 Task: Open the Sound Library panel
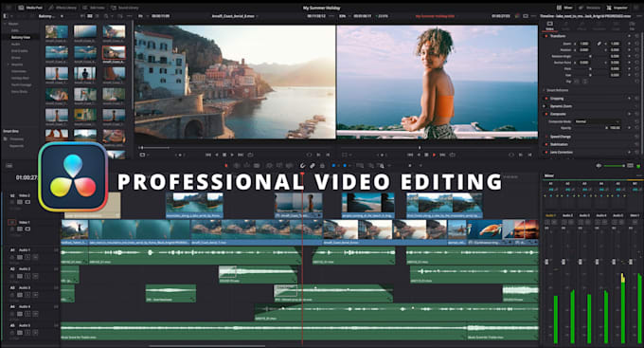(124, 8)
